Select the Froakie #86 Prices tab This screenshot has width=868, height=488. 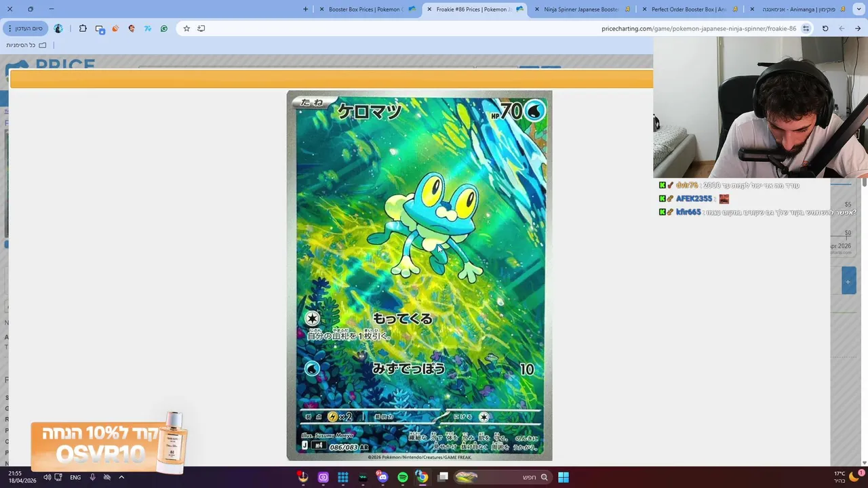tap(475, 9)
